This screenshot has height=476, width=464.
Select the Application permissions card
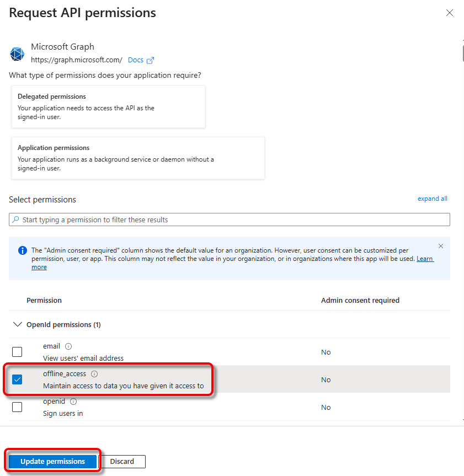pyautogui.click(x=138, y=158)
